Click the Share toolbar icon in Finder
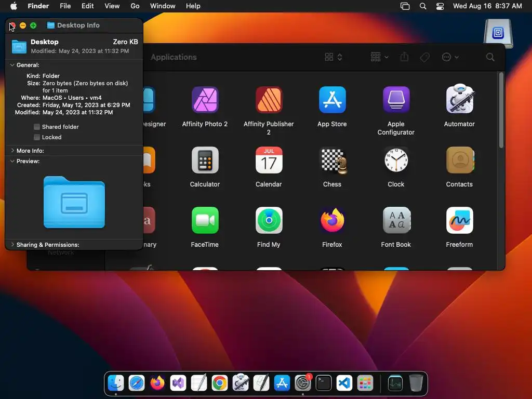The height and width of the screenshot is (399, 532). tap(404, 57)
